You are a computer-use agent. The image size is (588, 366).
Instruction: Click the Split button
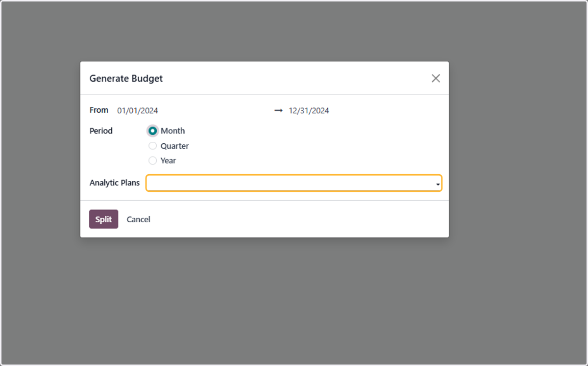coord(103,219)
